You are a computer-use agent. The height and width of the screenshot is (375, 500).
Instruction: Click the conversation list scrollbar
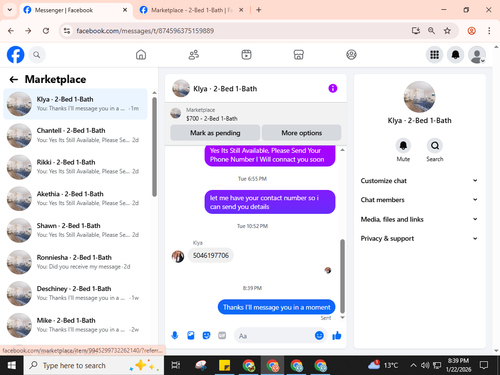pos(154,147)
